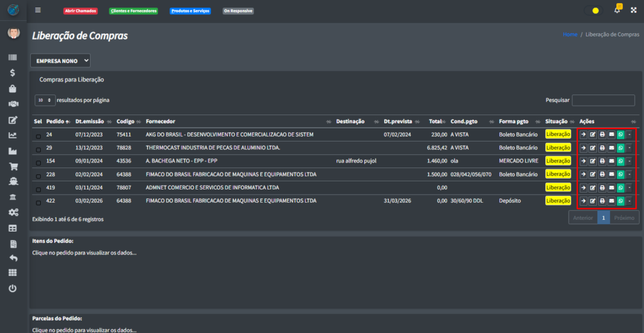Click arrow icon for order 419
The height and width of the screenshot is (333, 644).
[583, 188]
